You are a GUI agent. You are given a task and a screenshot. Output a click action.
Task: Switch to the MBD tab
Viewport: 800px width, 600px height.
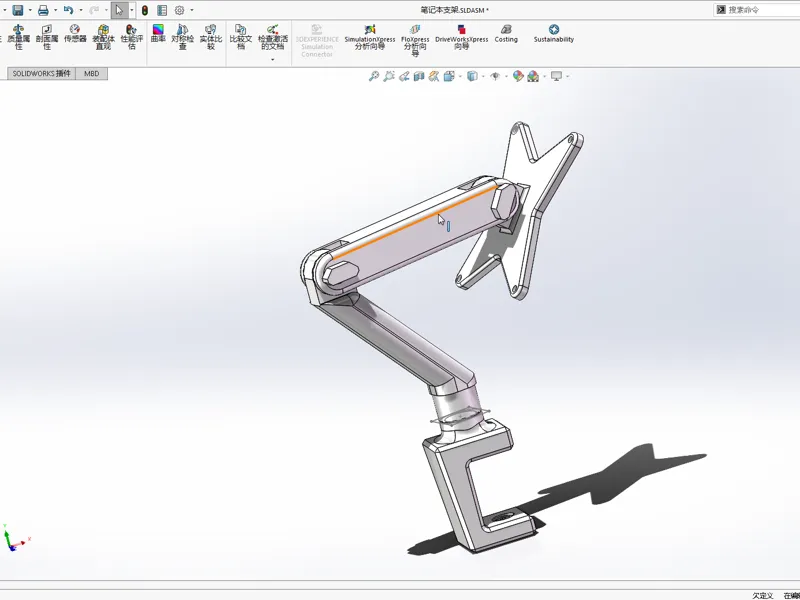click(91, 73)
